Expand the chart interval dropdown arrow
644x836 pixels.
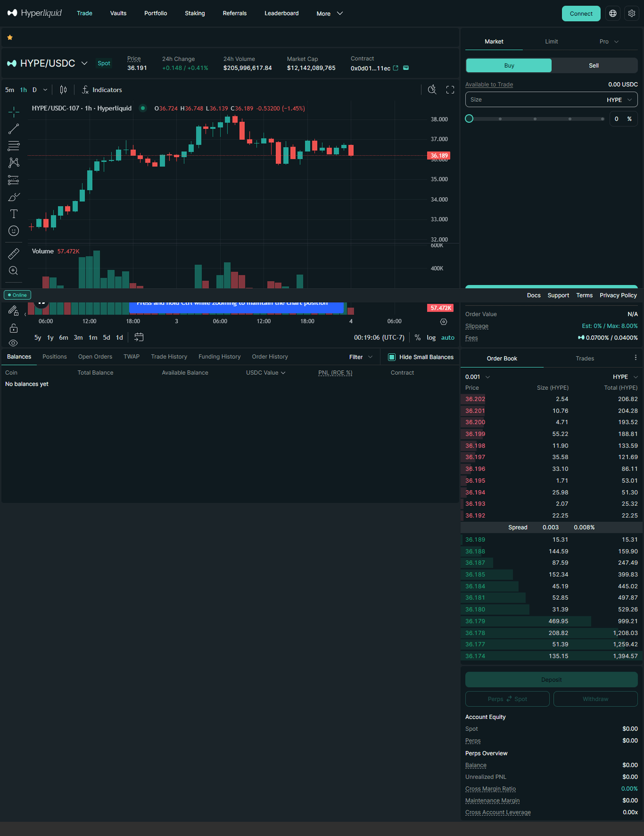(x=45, y=90)
